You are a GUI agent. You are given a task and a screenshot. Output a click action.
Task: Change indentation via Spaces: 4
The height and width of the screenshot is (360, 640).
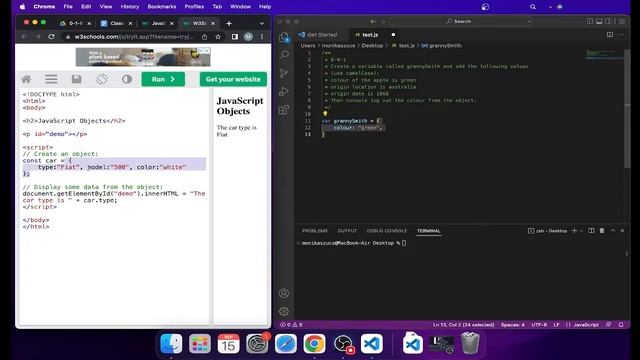[513, 325]
